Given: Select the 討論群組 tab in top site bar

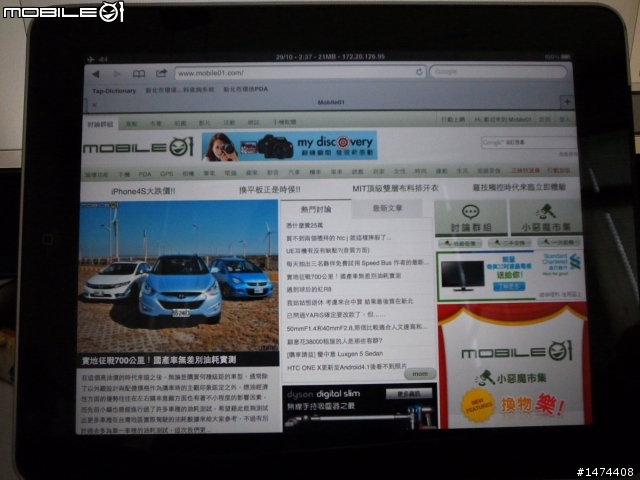Looking at the screenshot, I should click(100, 124).
